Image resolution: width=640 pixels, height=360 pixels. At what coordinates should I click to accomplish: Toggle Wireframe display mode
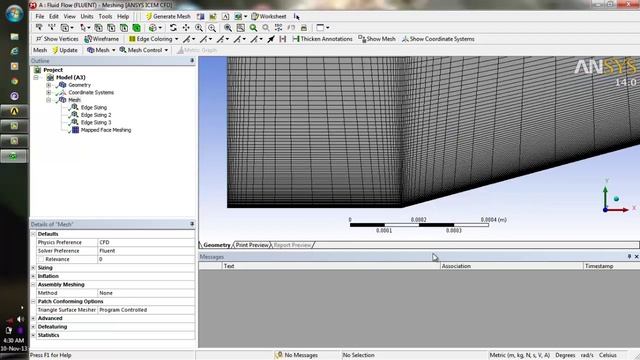tap(102, 39)
